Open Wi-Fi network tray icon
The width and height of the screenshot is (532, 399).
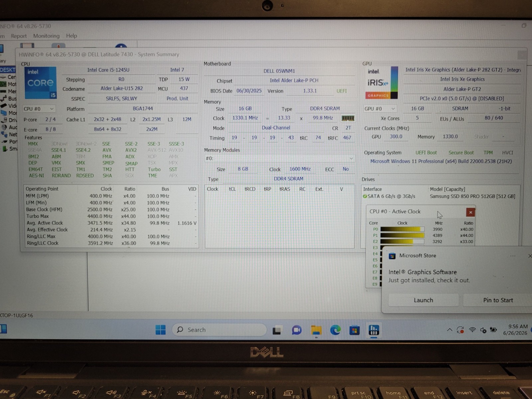point(472,330)
